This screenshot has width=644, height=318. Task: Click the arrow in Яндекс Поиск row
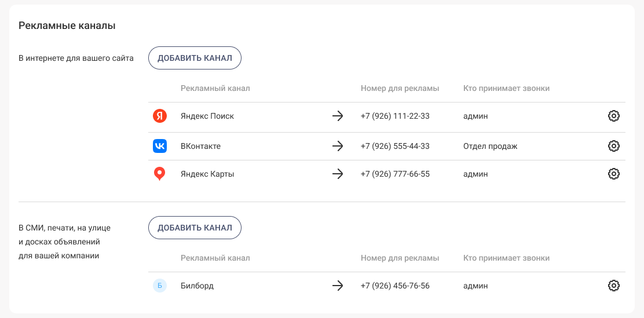click(338, 116)
